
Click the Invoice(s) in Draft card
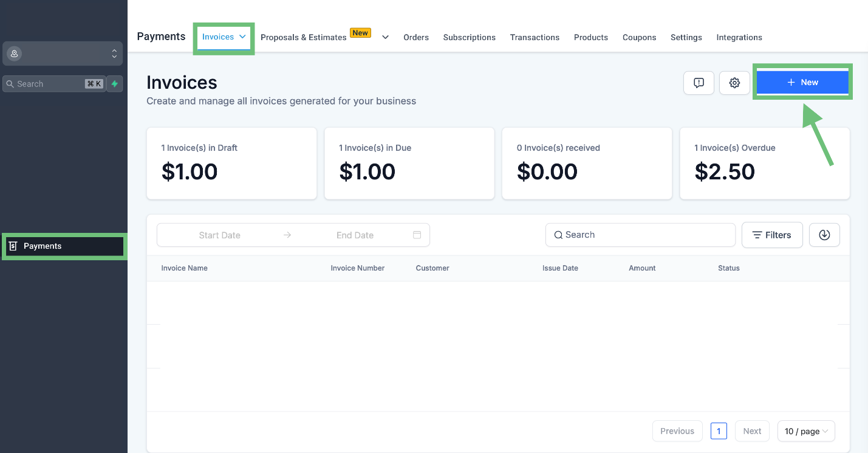(x=231, y=163)
